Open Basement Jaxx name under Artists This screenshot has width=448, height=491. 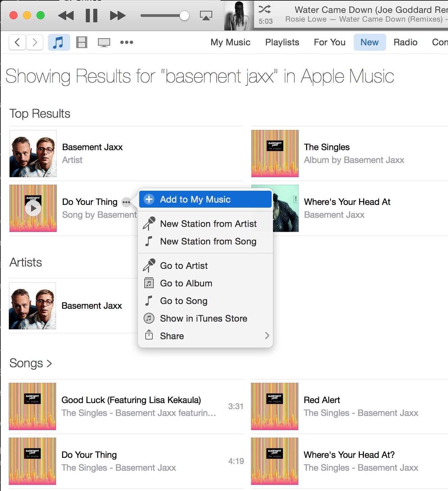click(92, 306)
